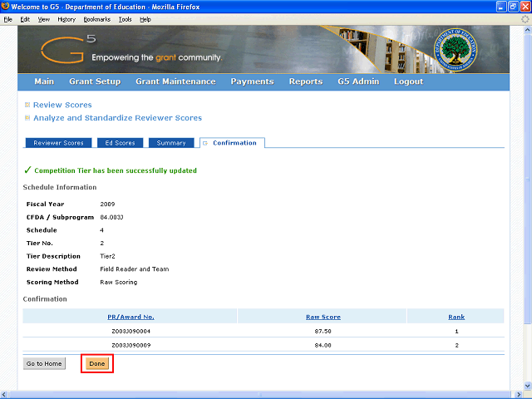Open the Grant Setup navigation menu

(x=95, y=81)
